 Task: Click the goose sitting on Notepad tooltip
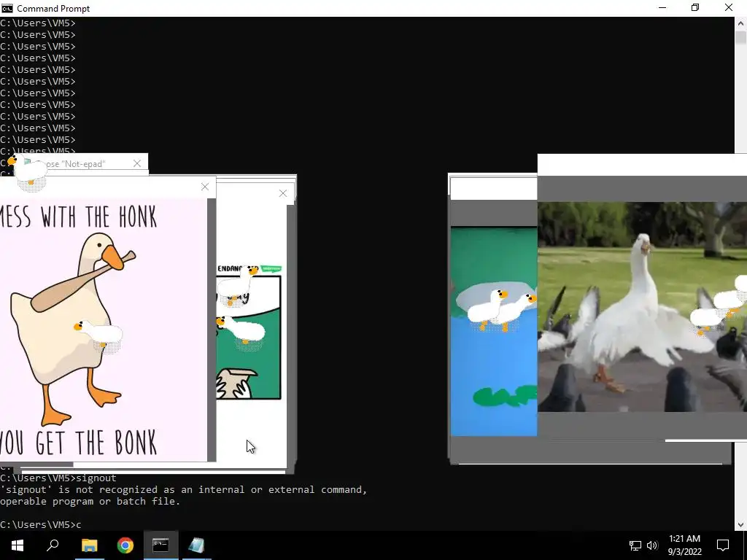click(27, 171)
